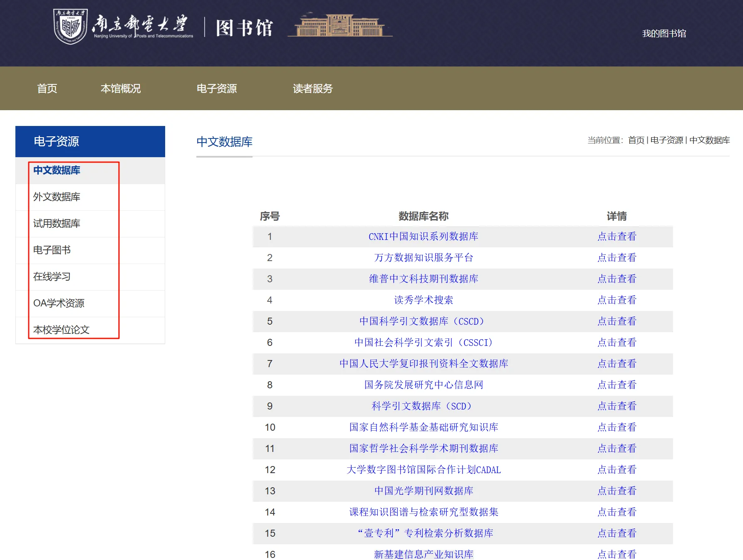Click the university crest logo

(x=70, y=27)
